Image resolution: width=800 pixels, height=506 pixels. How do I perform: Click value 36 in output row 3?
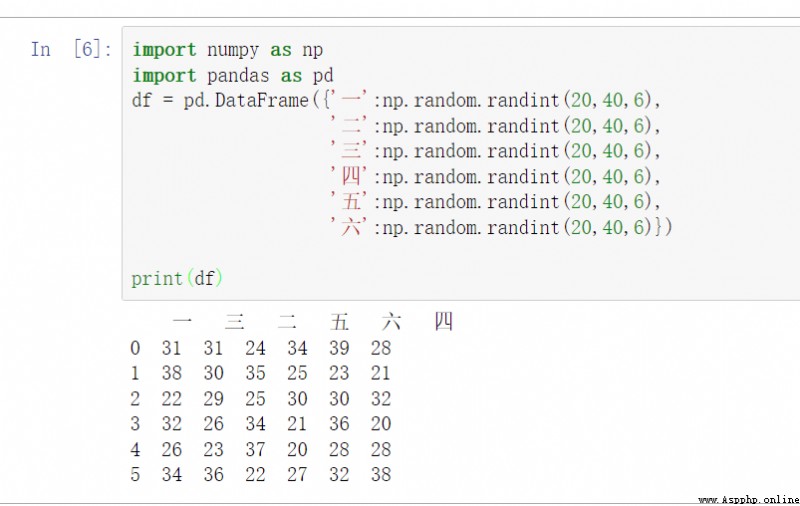pos(339,424)
